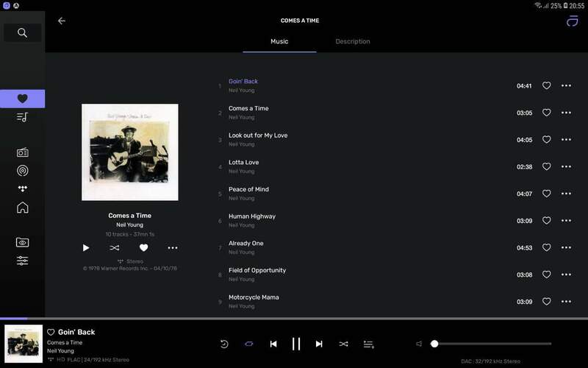Play the Motorcycle Mama track title
This screenshot has width=588, height=368.
click(254, 297)
